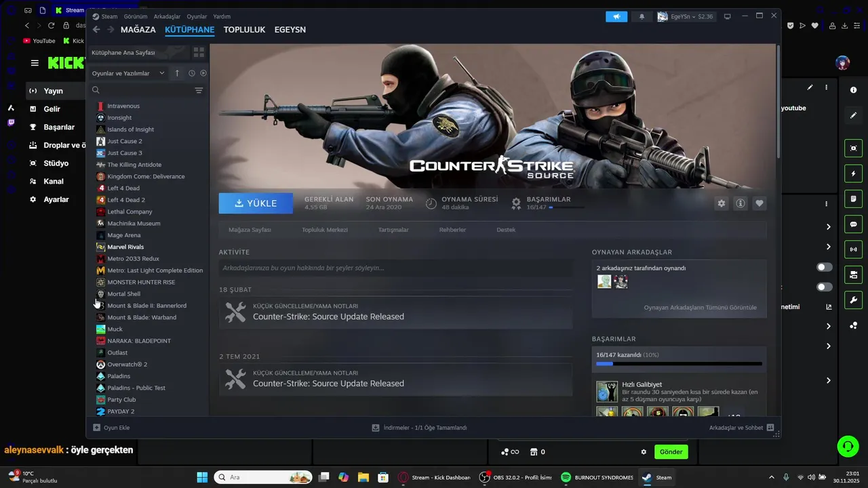Switch library to grid view icon
This screenshot has height=488, width=868.
click(x=199, y=52)
